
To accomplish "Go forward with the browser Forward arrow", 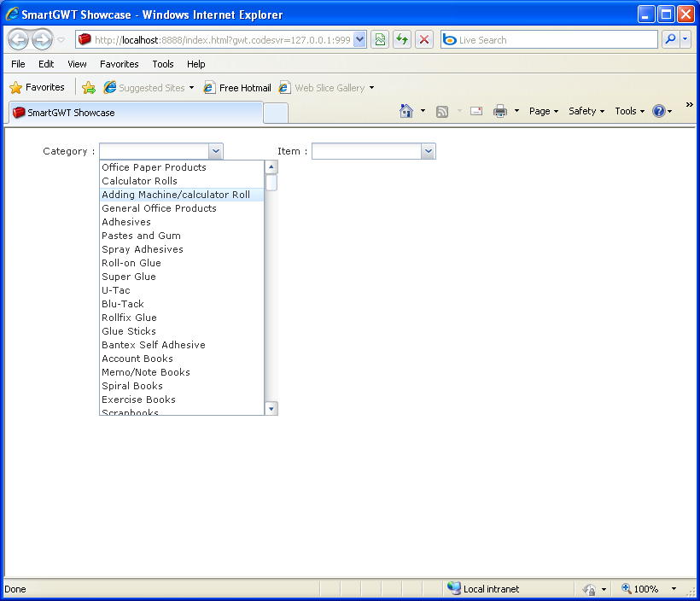I will [x=43, y=40].
